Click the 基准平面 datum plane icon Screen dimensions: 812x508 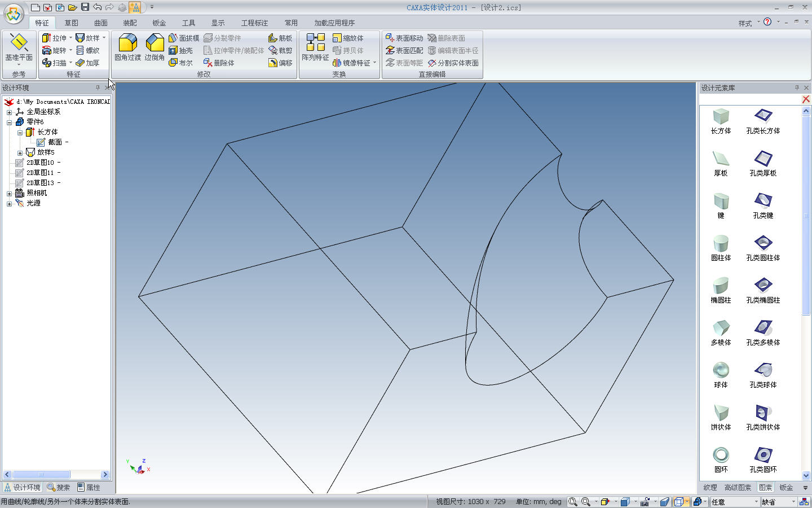[19, 46]
